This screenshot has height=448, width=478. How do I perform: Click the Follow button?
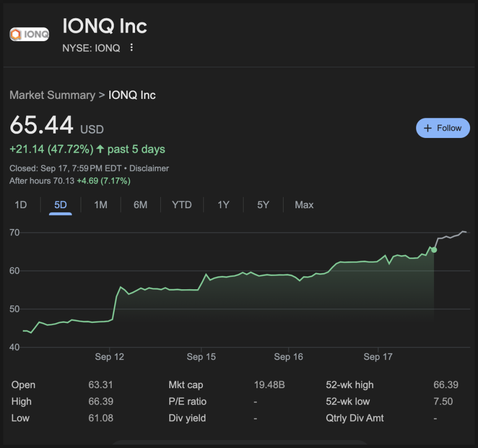coord(443,128)
